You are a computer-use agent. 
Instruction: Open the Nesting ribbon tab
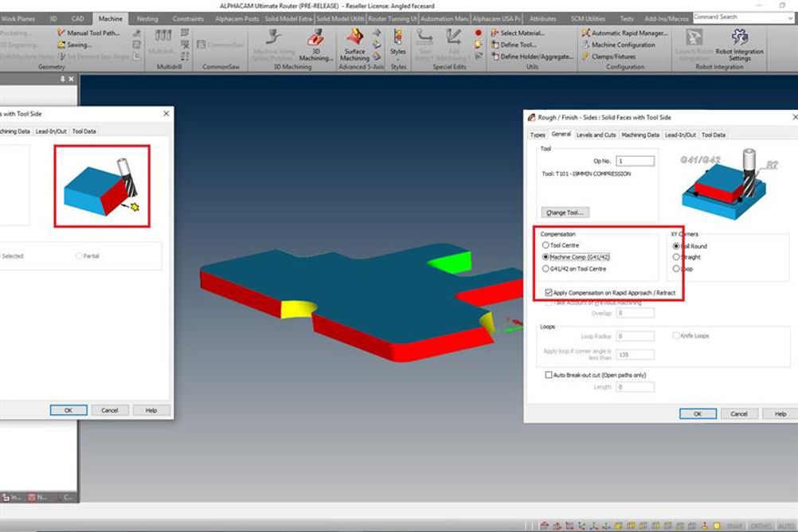pyautogui.click(x=147, y=19)
